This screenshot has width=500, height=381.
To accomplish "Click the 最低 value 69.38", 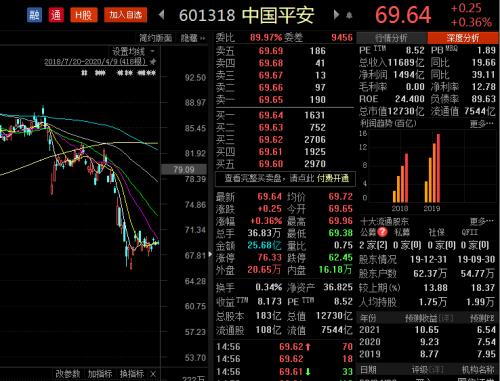I will coord(340,233).
